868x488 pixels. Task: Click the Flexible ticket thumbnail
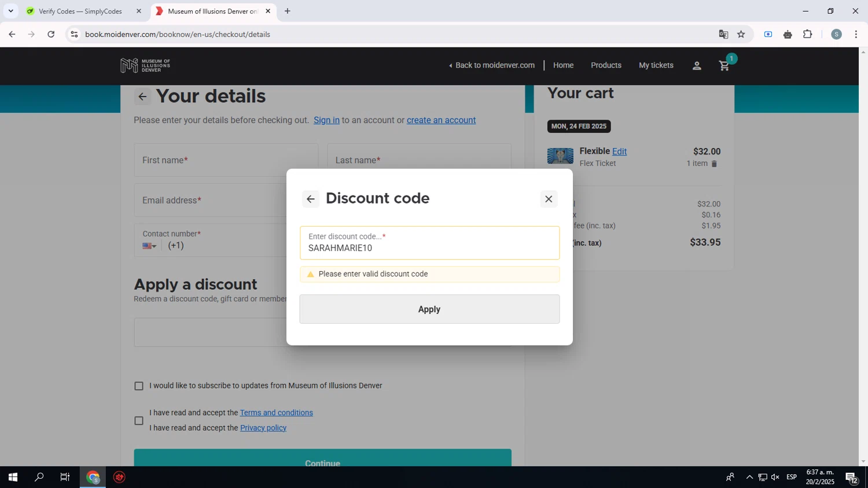(x=560, y=156)
